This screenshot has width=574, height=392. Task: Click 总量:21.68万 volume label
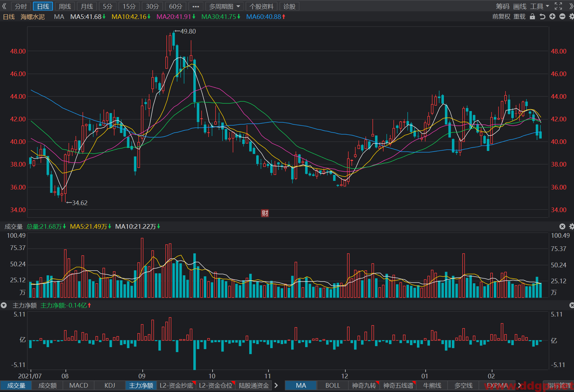pyautogui.click(x=46, y=226)
